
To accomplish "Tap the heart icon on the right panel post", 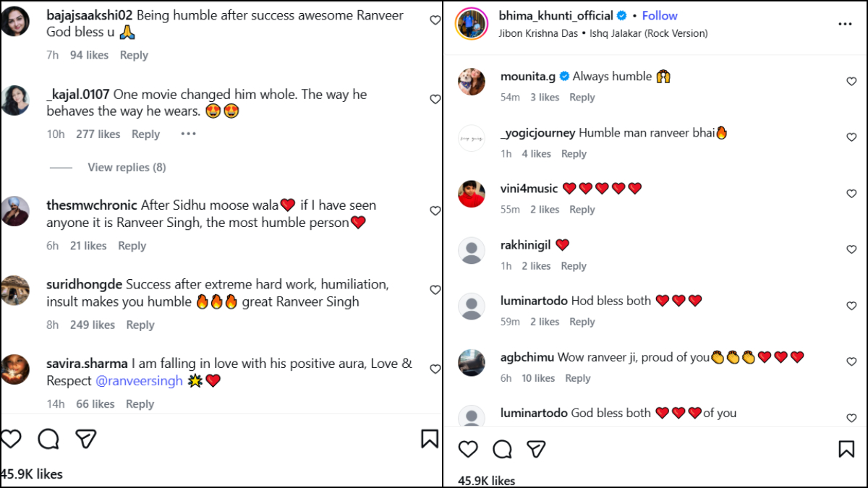I will point(468,449).
